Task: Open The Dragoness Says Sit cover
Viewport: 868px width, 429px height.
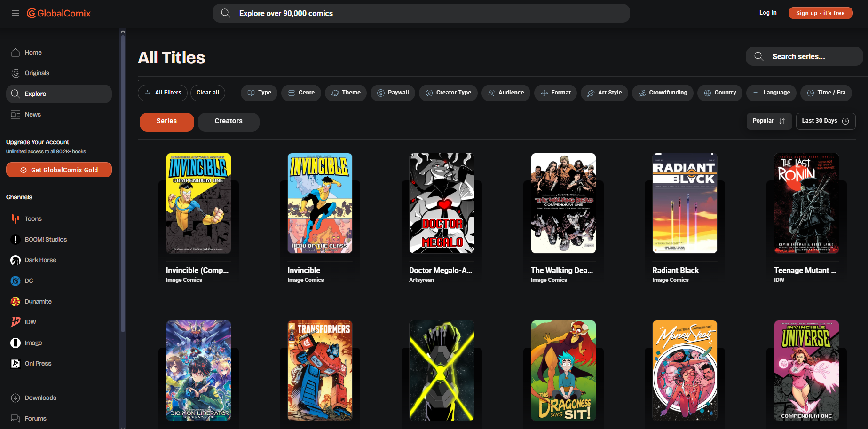Action: [x=563, y=371]
